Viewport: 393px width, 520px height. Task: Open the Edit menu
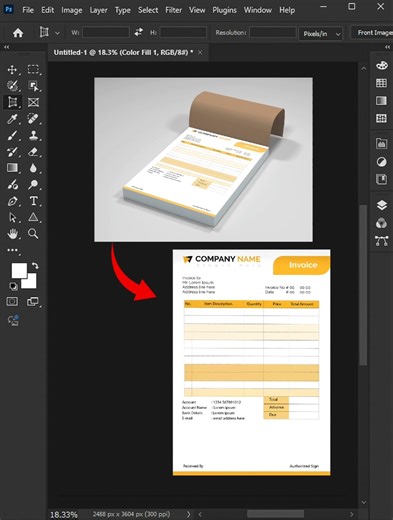[x=48, y=10]
